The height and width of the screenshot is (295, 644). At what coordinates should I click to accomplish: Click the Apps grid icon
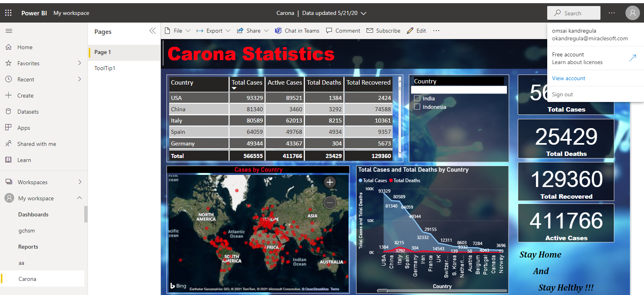[8, 127]
